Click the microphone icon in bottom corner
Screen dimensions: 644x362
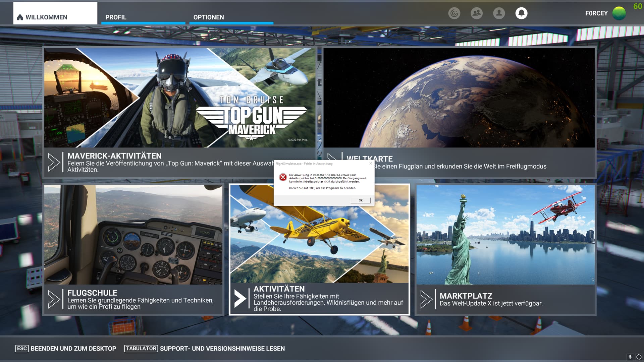[x=630, y=357]
